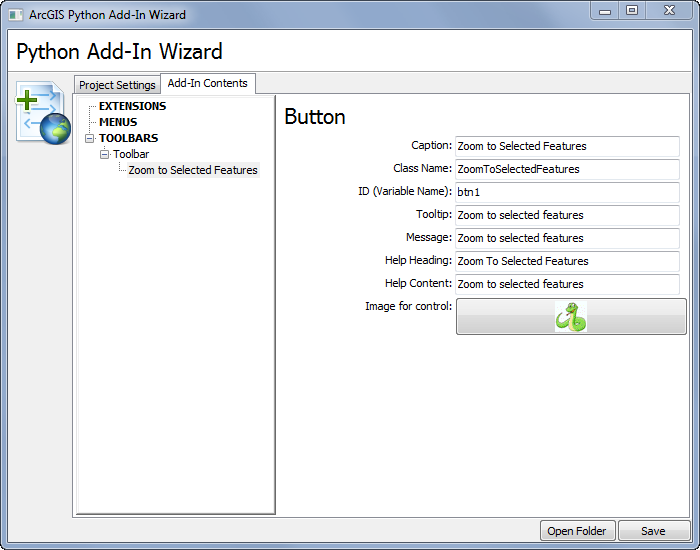Open the add-in project folder
700x550 pixels.
click(578, 531)
